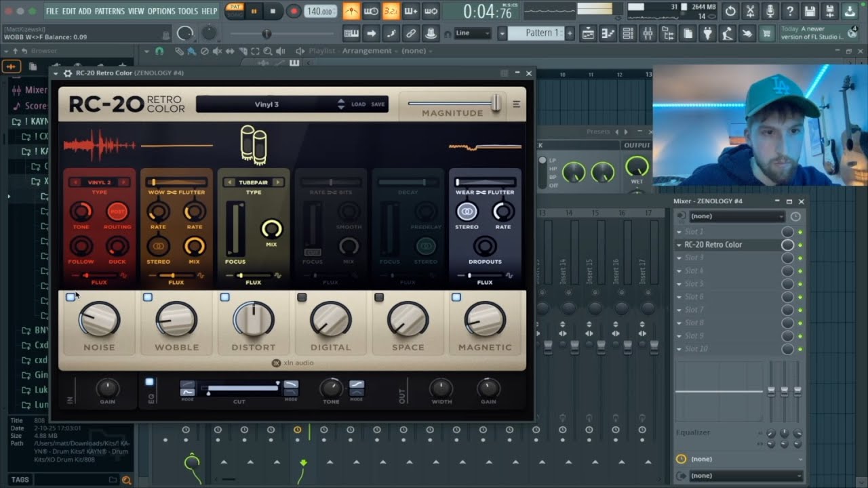This screenshot has height=488, width=868.
Task: Open the mixer via the faders toolbar icon
Action: (648, 33)
